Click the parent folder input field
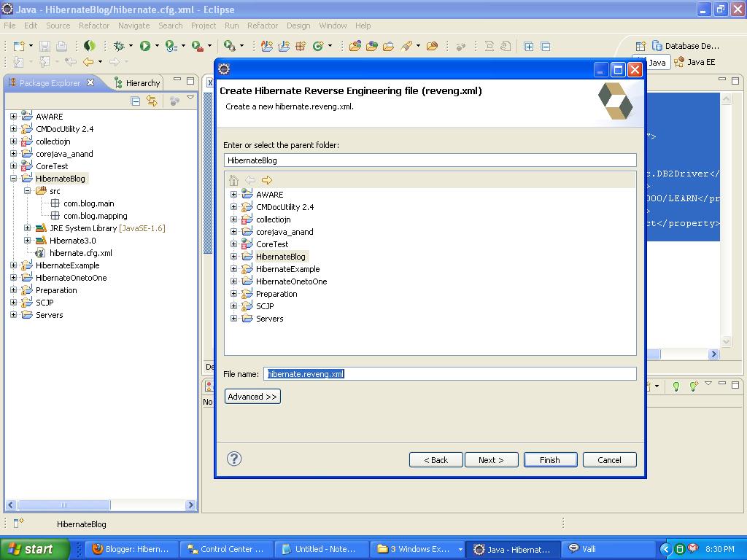The width and height of the screenshot is (747, 560). tap(430, 160)
